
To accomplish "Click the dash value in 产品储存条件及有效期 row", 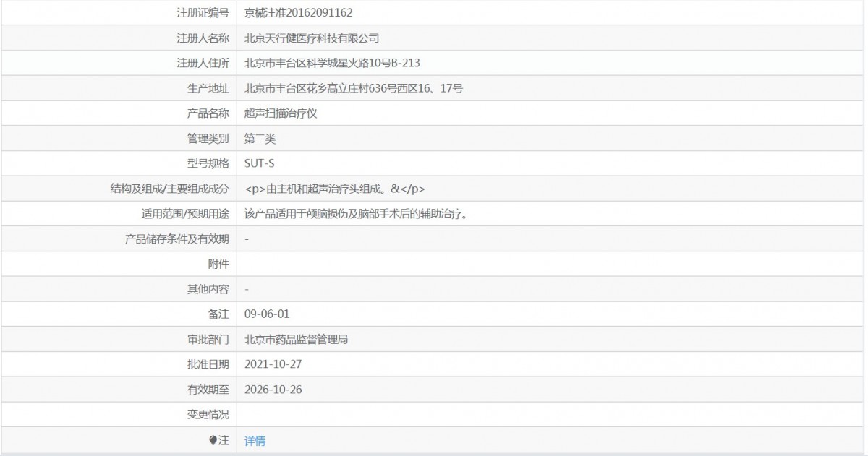I will pos(247,239).
